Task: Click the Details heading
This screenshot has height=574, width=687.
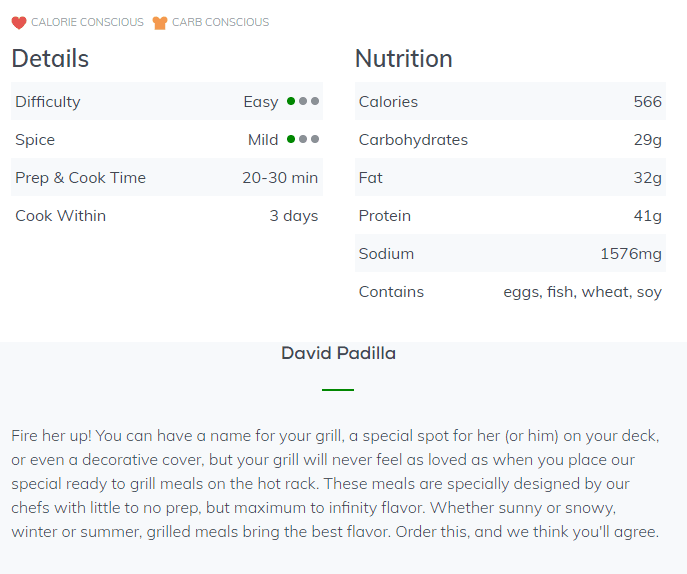Action: pyautogui.click(x=50, y=58)
